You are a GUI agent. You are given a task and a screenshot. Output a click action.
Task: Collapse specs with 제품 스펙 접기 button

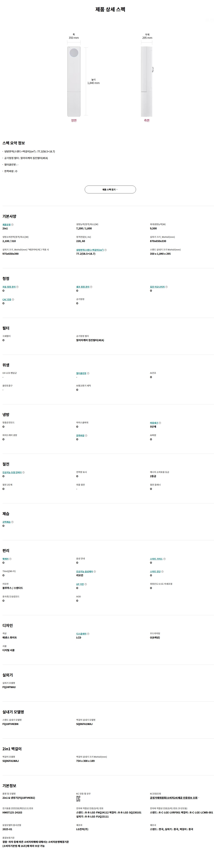coord(110,189)
